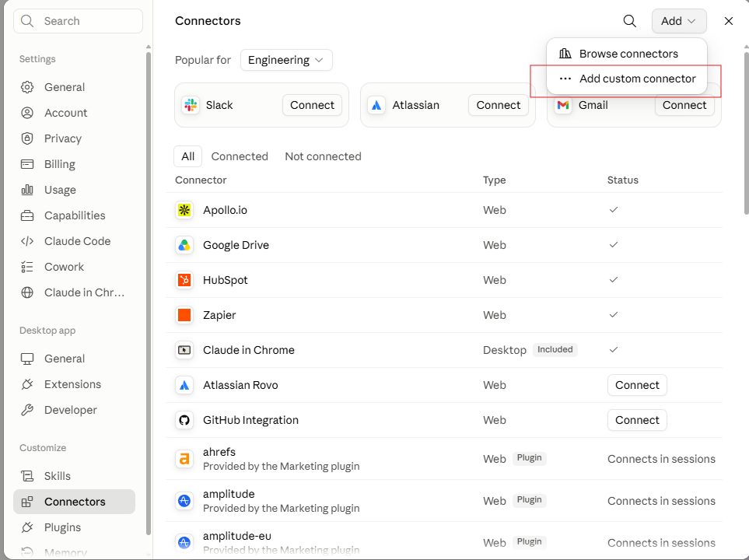Open Extensions in sidebar
Viewport: 749px width, 560px height.
(74, 385)
